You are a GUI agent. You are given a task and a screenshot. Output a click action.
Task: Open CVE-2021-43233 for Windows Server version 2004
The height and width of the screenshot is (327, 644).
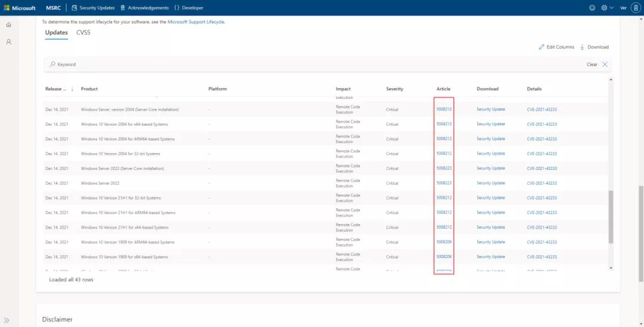(x=541, y=110)
